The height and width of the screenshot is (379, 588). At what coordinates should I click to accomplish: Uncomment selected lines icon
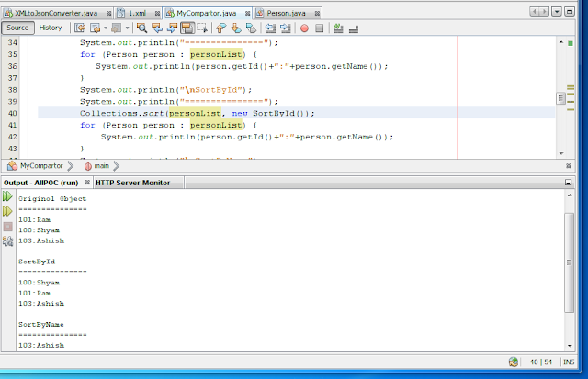click(x=354, y=28)
